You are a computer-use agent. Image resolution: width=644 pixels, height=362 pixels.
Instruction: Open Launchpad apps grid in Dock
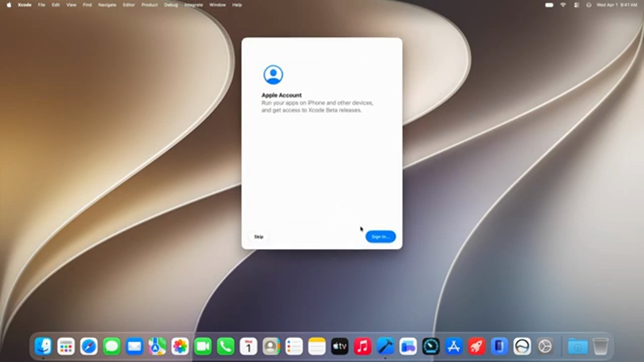(x=66, y=346)
